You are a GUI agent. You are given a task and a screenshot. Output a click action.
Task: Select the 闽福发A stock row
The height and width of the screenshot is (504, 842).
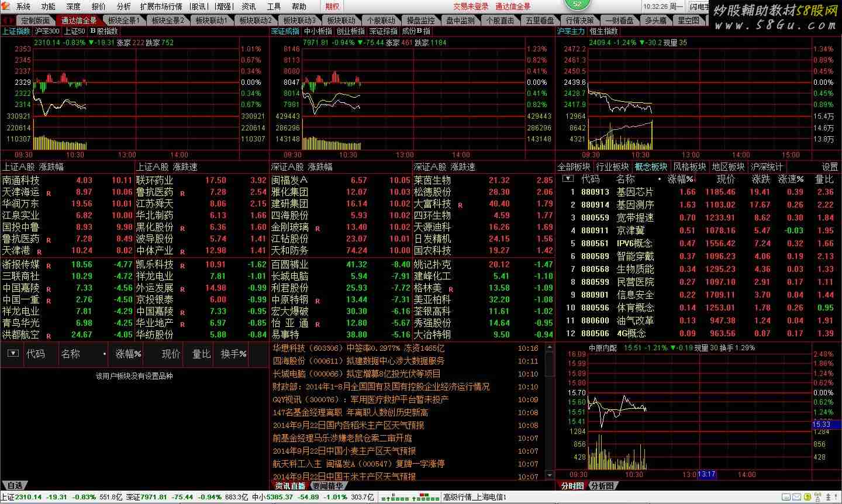pos(341,181)
